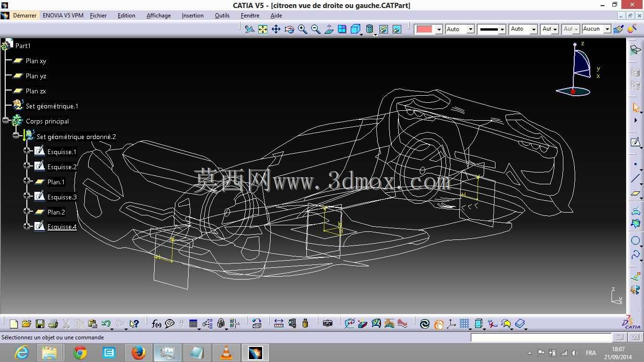Select Plan xy in the specification tree
Image resolution: width=644 pixels, height=362 pixels.
[x=36, y=61]
